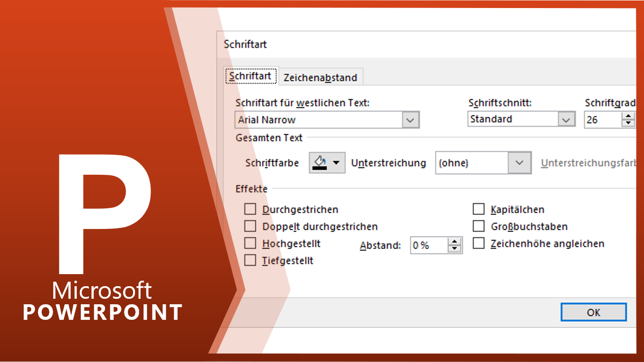Image resolution: width=644 pixels, height=362 pixels.
Task: Decrease Abstand value with down arrow
Action: [x=455, y=249]
